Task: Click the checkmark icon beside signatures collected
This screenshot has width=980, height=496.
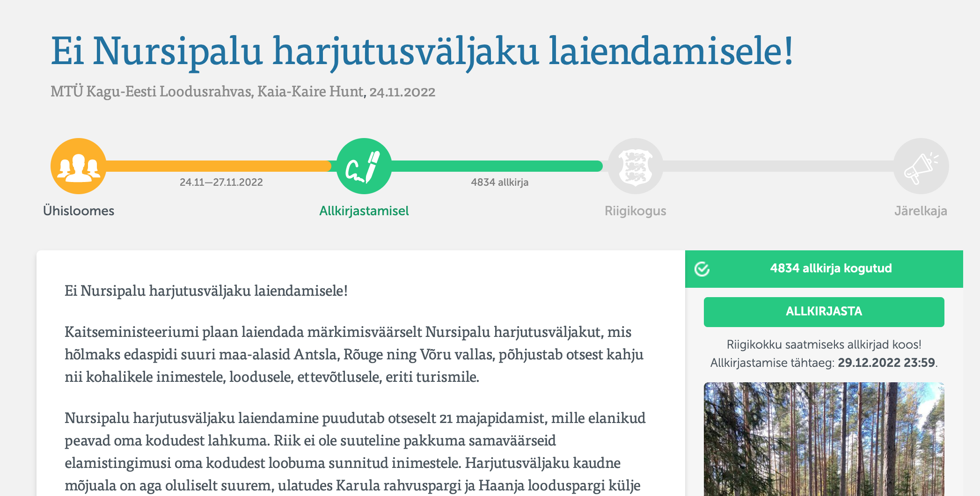Action: click(x=702, y=269)
